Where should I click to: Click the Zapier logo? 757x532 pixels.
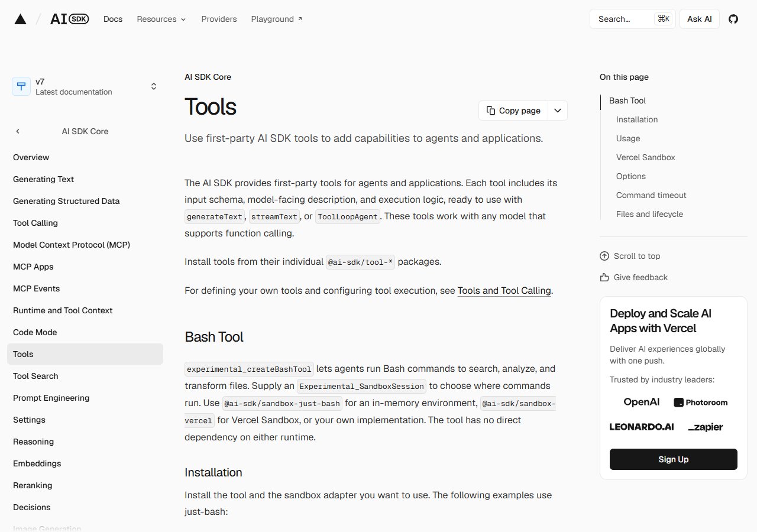pyautogui.click(x=706, y=427)
